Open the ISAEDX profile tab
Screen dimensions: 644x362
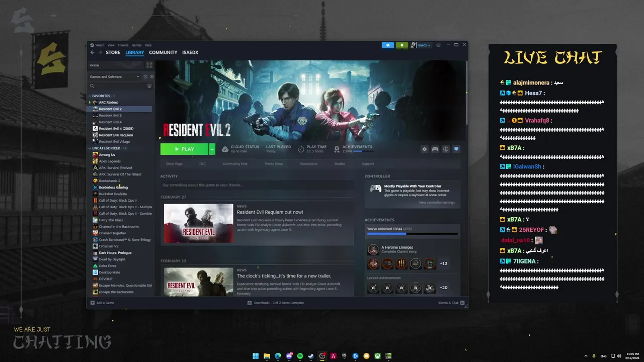[x=190, y=52]
